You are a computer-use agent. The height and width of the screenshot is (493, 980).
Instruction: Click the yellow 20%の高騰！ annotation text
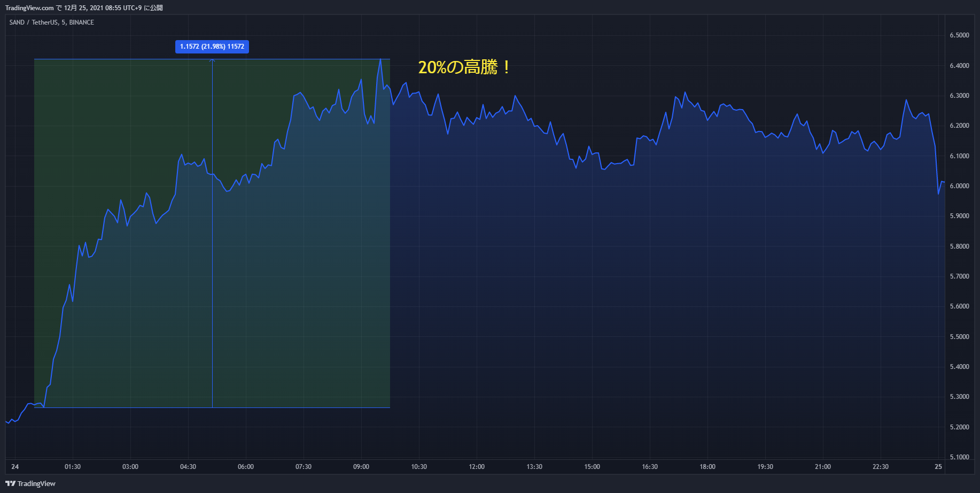(x=464, y=67)
